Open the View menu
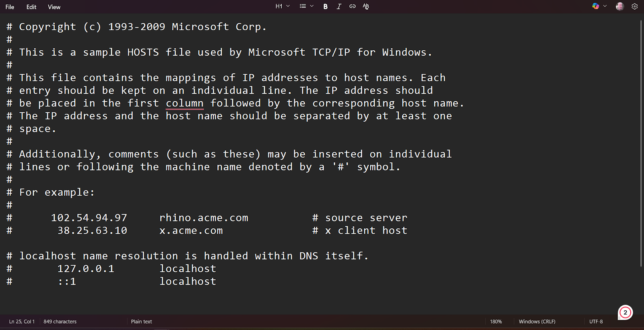The image size is (644, 330). [x=54, y=7]
